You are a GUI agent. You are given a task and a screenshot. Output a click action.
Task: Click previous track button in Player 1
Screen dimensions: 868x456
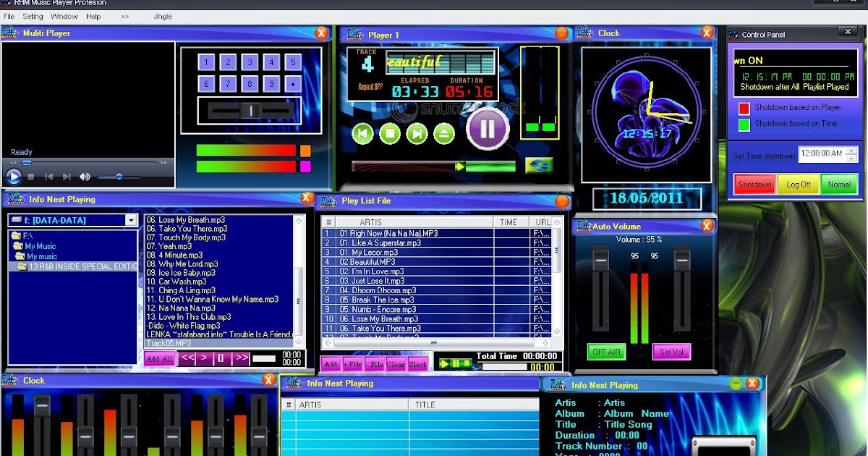pyautogui.click(x=363, y=133)
